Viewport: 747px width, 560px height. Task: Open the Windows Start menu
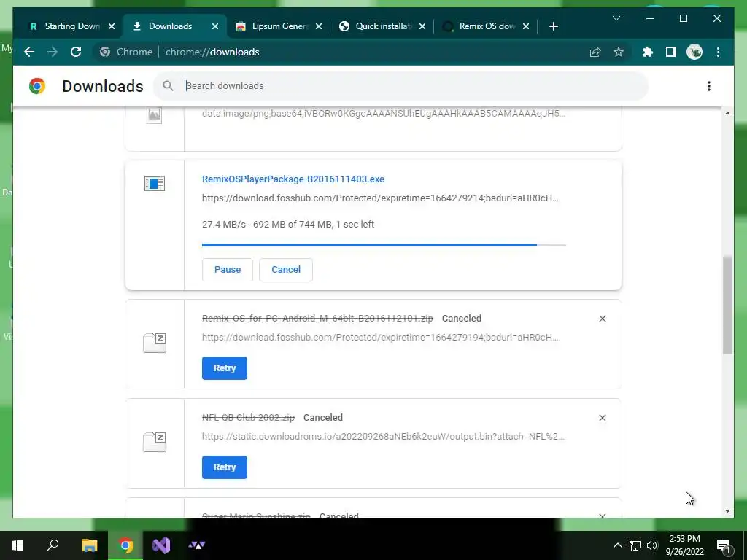tap(18, 545)
